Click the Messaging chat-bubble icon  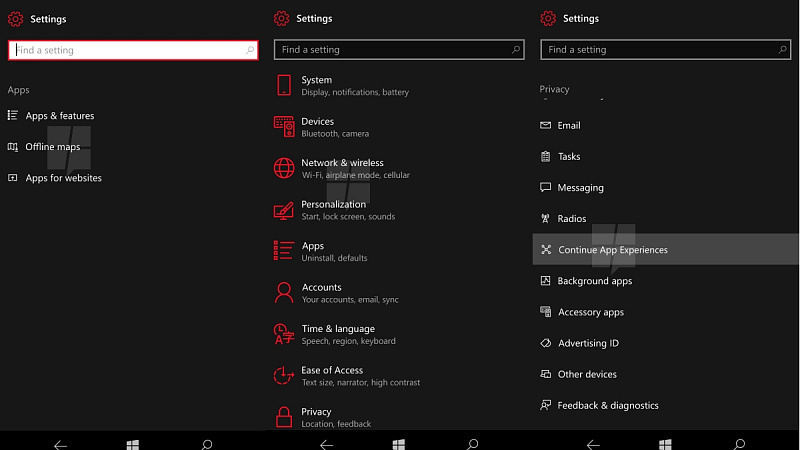click(545, 187)
